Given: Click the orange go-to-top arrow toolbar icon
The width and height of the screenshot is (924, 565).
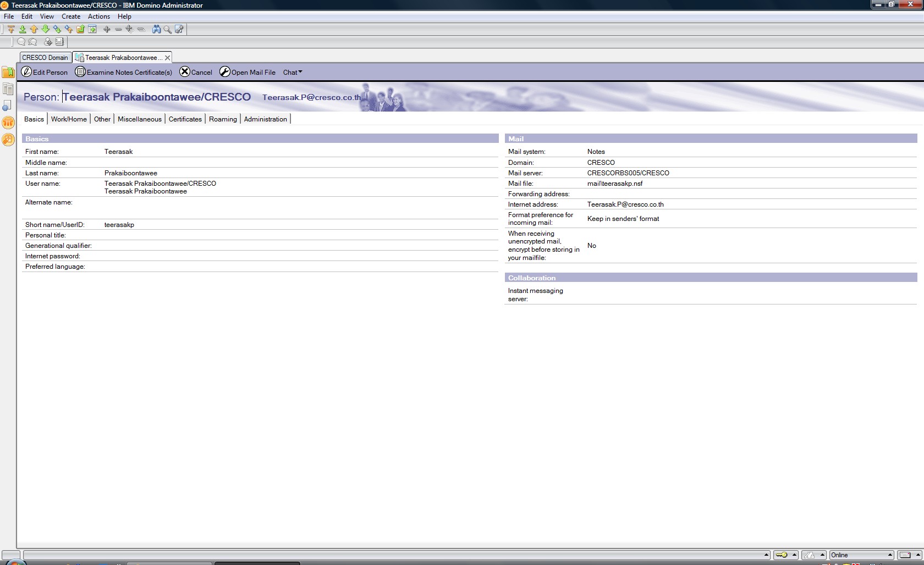Looking at the screenshot, I should pos(11,29).
